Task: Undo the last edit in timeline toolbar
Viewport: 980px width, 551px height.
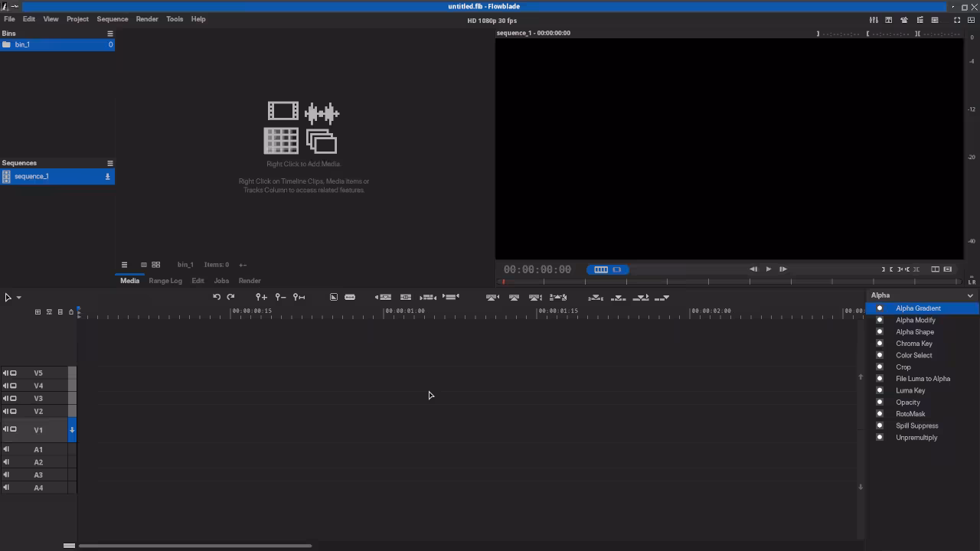Action: tap(217, 297)
